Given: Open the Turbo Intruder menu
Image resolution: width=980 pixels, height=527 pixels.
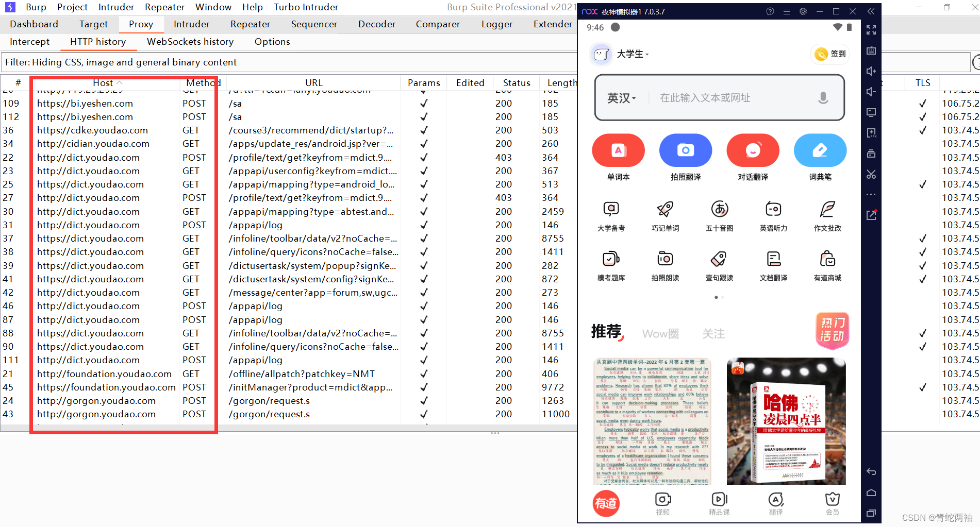Looking at the screenshot, I should pyautogui.click(x=306, y=7).
